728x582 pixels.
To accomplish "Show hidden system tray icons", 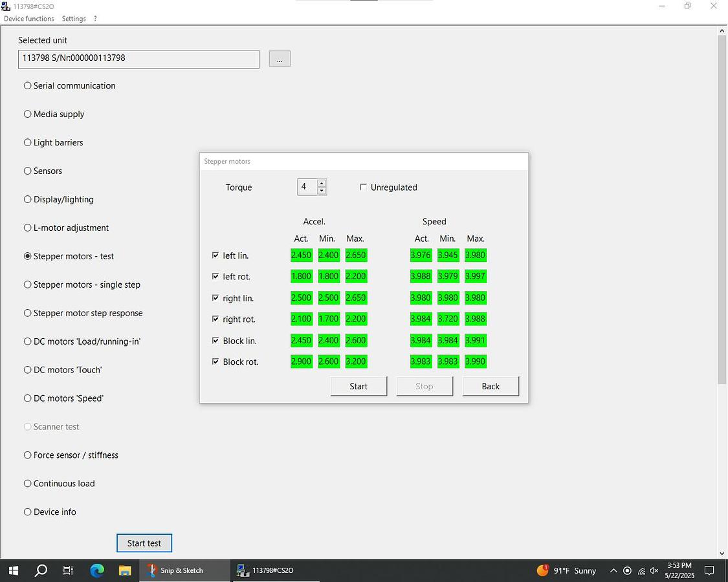I will pyautogui.click(x=613, y=571).
